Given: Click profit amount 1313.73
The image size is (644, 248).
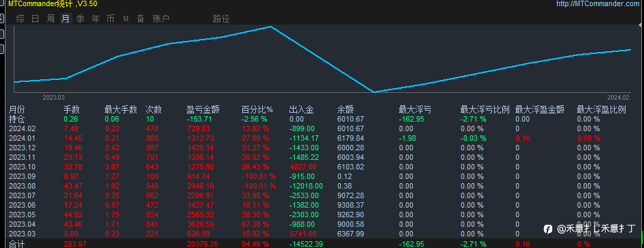Looking at the screenshot, I should 201,138.
